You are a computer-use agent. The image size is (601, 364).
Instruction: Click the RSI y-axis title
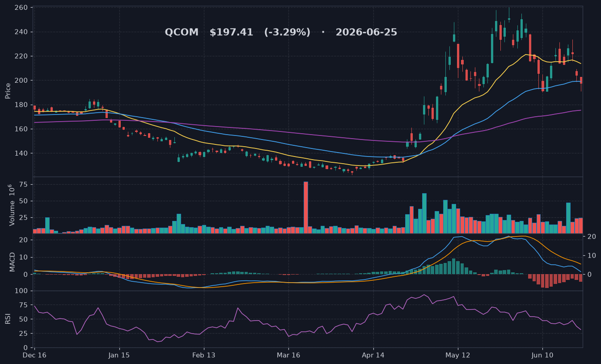[x=8, y=319]
